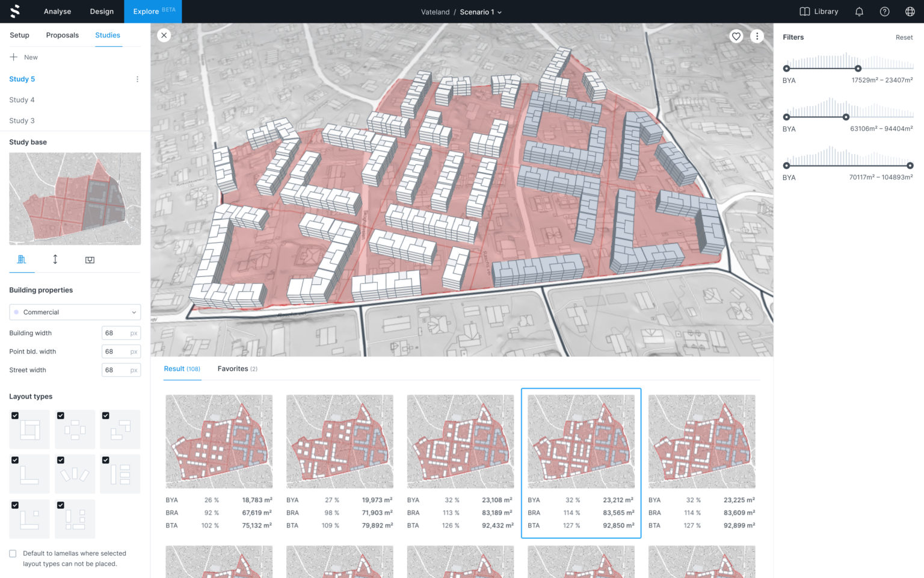This screenshot has height=578, width=924.
Task: Open the three-dot menu over the 3D map
Action: tap(757, 36)
